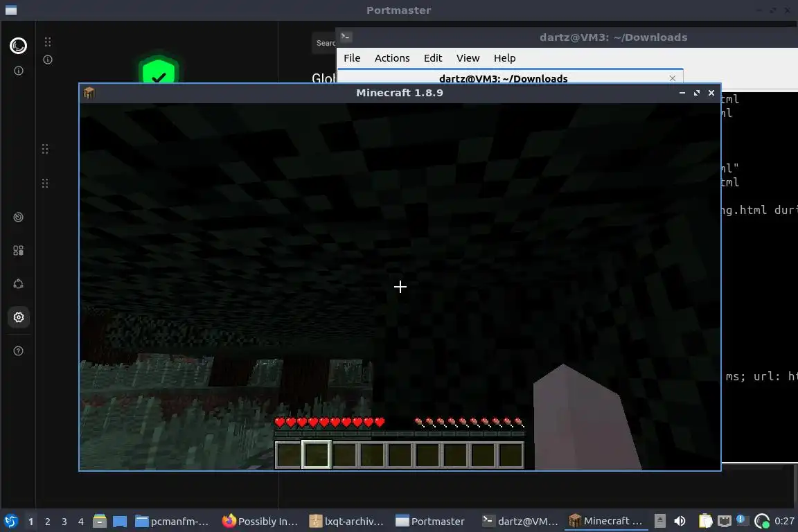
Task: Click the info icon in Portmaster left sidebar
Action: coord(18,71)
